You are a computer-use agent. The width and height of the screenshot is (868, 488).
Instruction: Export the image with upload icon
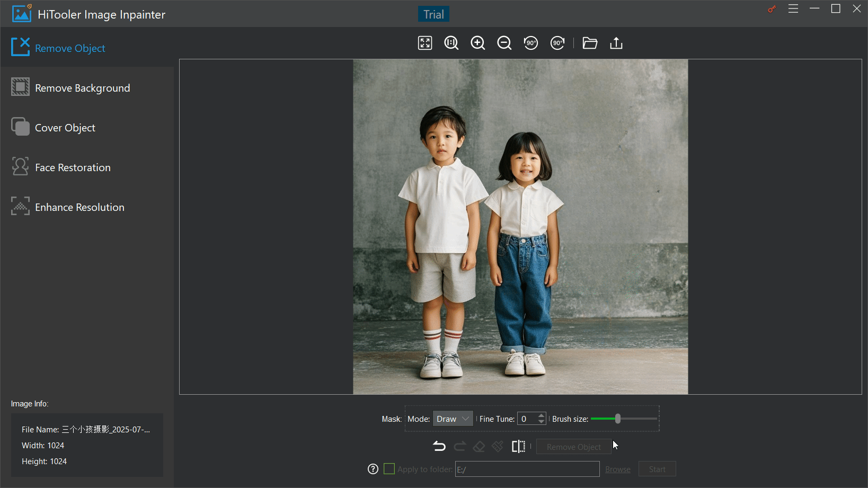coord(616,43)
